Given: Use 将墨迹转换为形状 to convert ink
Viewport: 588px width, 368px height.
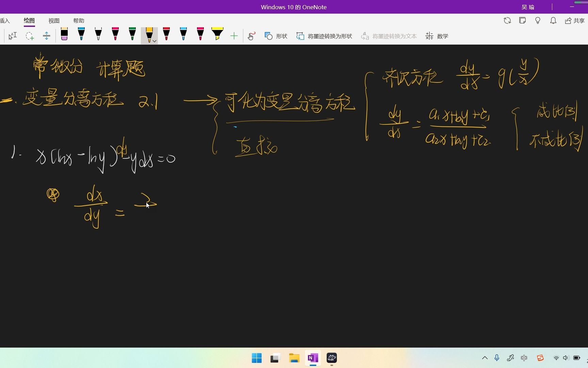Looking at the screenshot, I should (x=323, y=36).
